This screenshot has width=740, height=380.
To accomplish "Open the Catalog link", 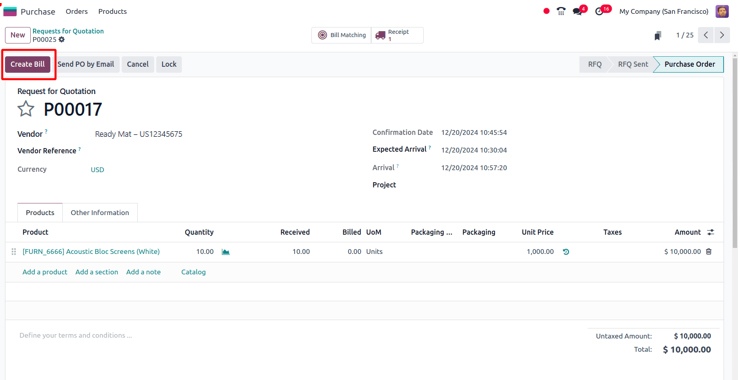I will (193, 272).
